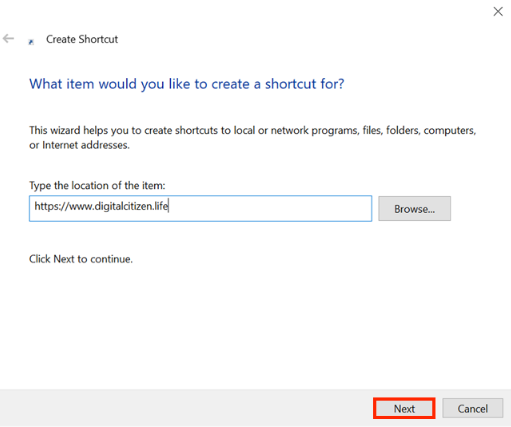The height and width of the screenshot is (427, 511).
Task: Click the Next button
Action: coord(404,408)
